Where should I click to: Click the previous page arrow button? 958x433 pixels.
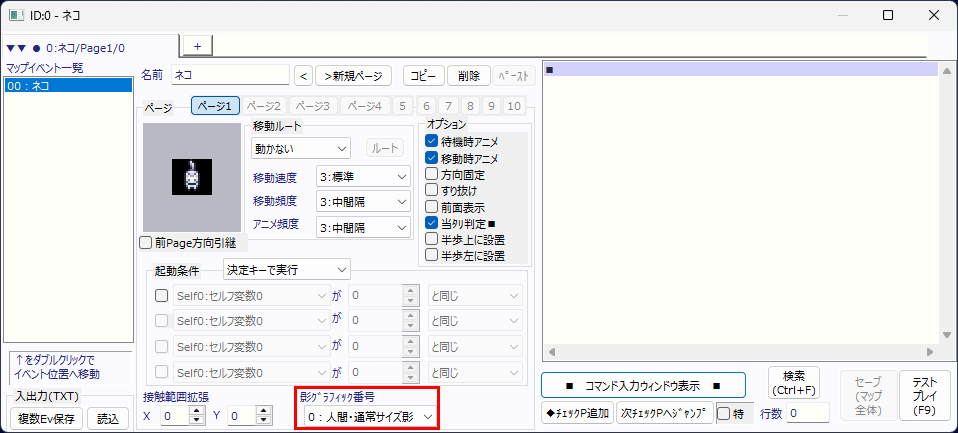point(304,75)
